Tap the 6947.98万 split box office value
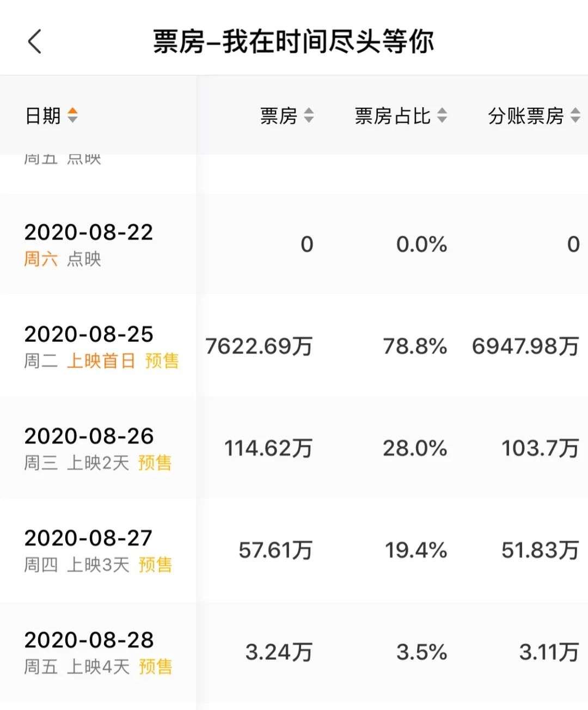 coord(525,346)
